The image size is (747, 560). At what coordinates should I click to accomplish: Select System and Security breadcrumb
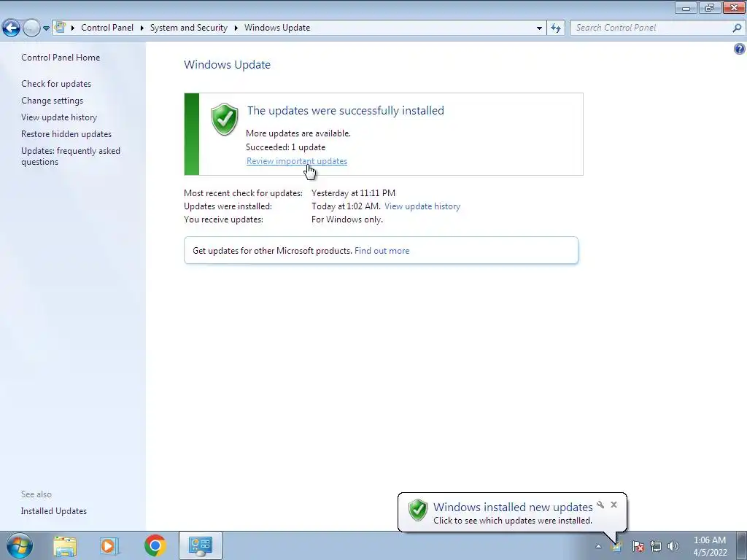coord(189,28)
